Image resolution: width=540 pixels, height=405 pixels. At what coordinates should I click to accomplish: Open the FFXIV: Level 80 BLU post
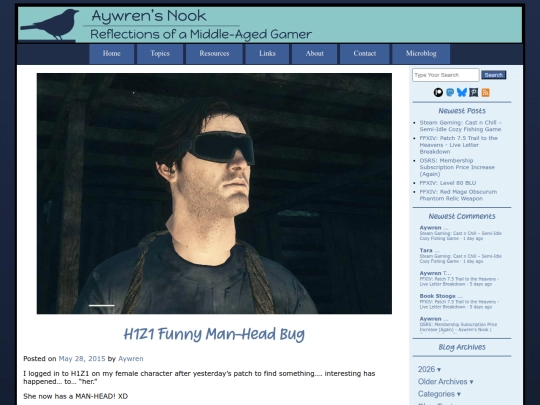click(448, 183)
